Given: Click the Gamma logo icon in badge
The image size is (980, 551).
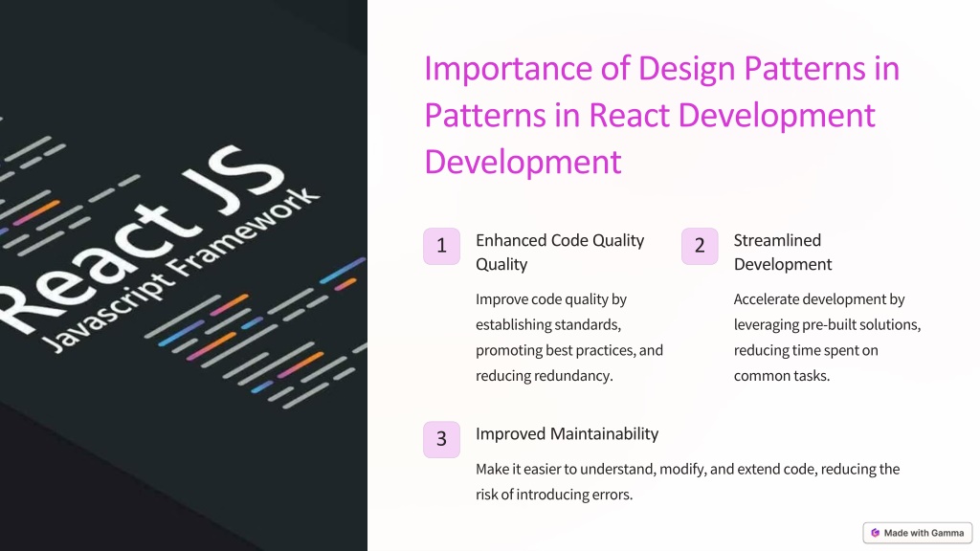Looking at the screenshot, I should point(875,533).
